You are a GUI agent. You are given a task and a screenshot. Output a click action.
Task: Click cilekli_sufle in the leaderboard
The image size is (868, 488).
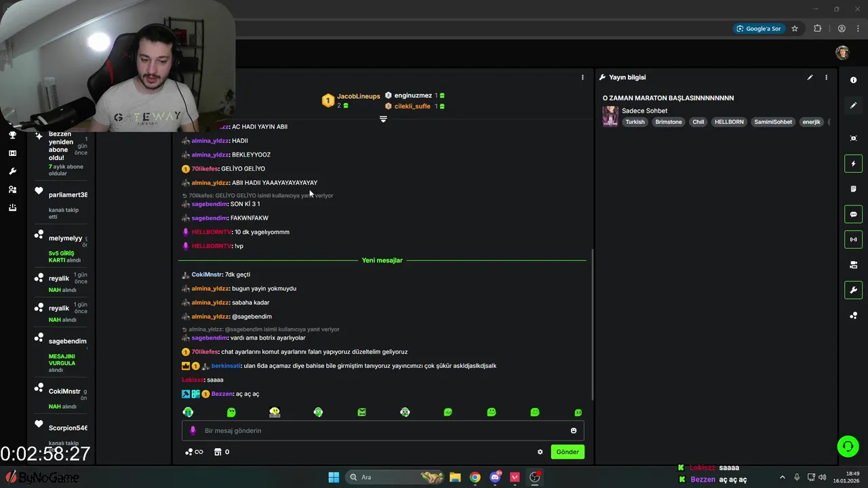click(x=412, y=106)
